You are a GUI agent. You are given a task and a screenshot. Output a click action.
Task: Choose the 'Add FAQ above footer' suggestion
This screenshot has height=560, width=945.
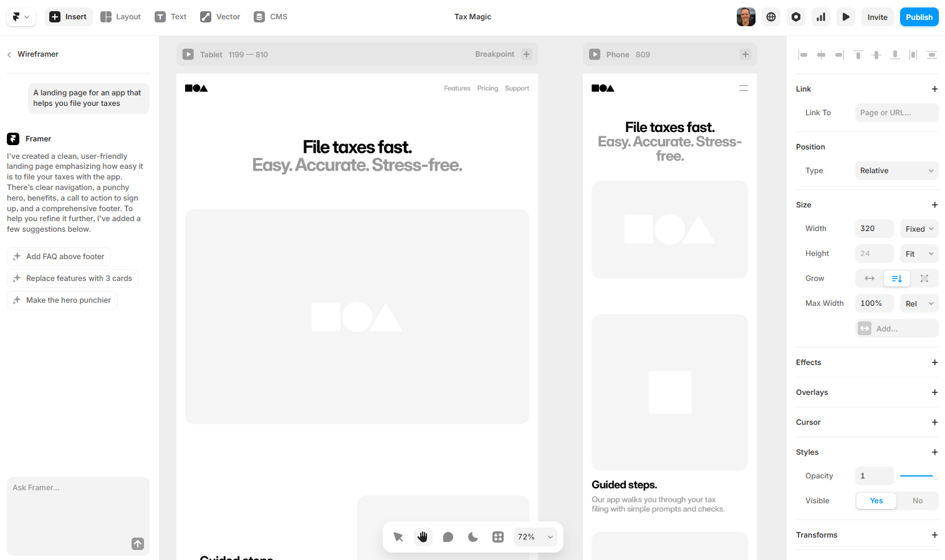[x=59, y=257]
